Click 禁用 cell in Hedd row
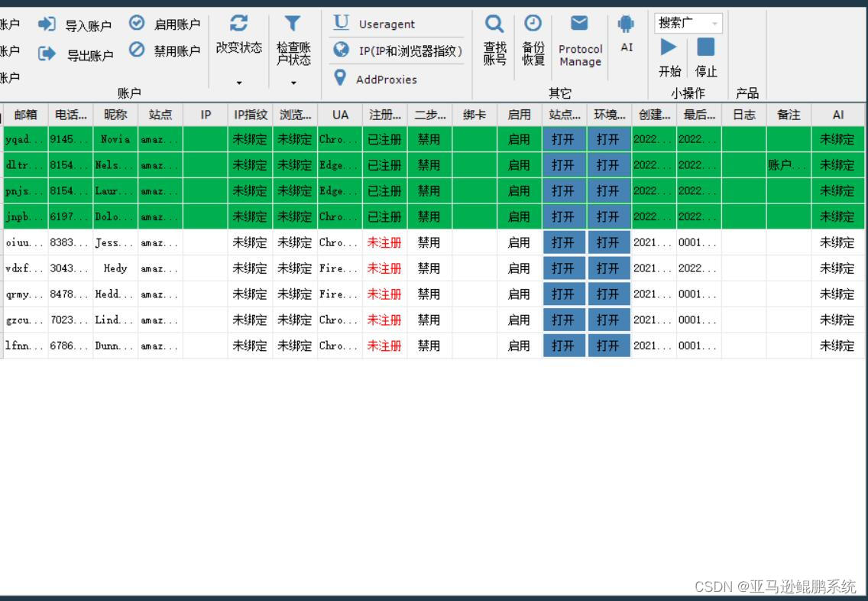868x601 pixels. point(429,294)
